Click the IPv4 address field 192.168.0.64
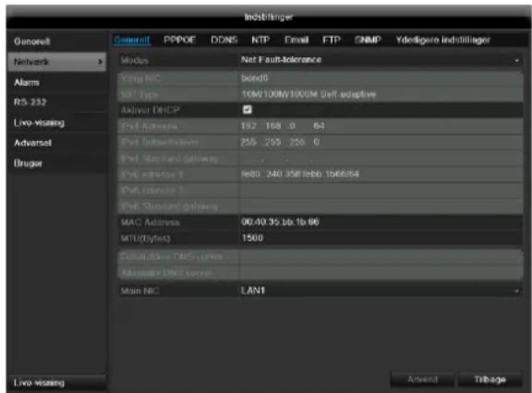 [381, 126]
